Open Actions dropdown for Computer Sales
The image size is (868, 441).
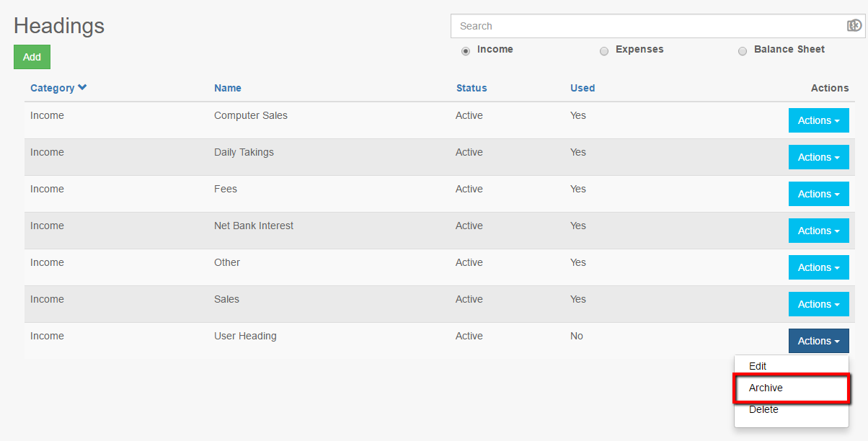(x=818, y=120)
